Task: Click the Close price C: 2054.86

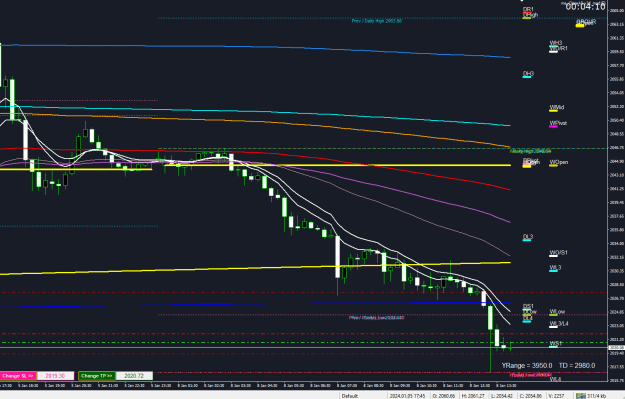Action: point(531,396)
